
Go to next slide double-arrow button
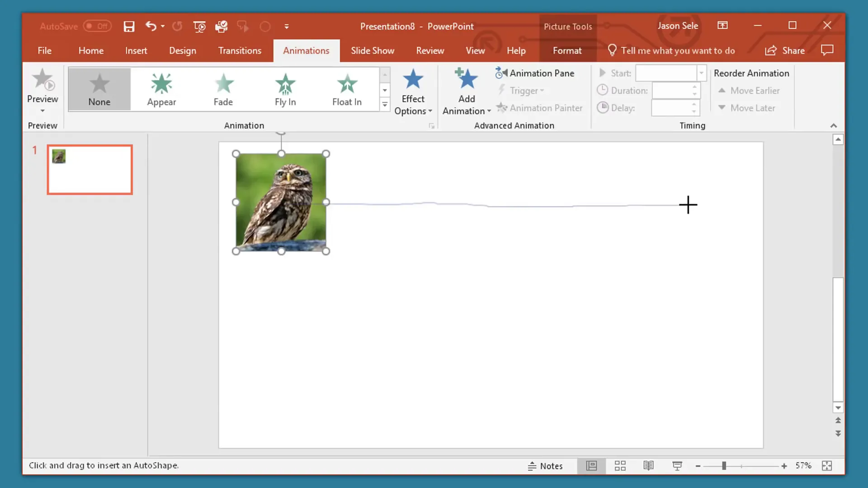[838, 433]
